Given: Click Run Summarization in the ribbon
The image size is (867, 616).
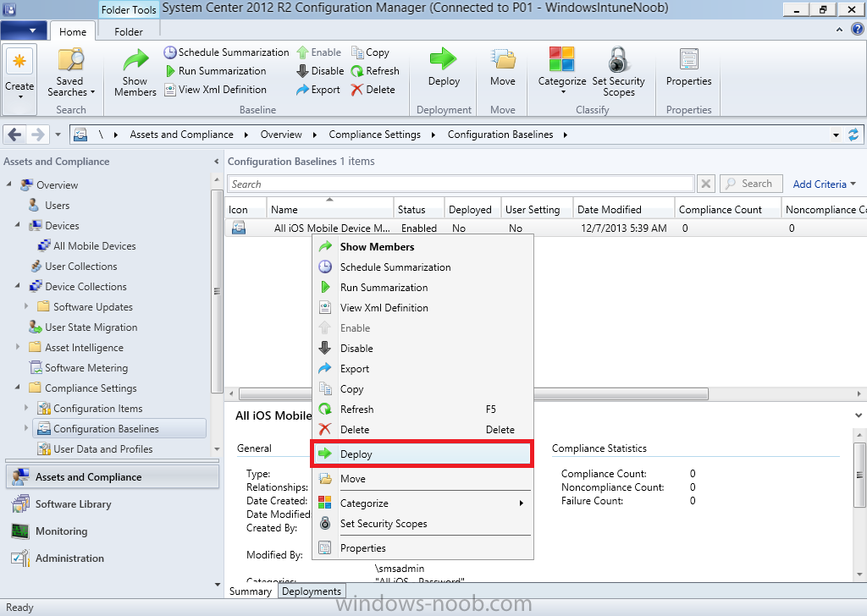Looking at the screenshot, I should coord(216,71).
